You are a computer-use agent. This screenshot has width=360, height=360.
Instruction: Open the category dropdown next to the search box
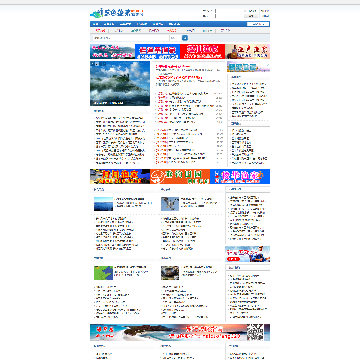pyautogui.click(x=175, y=38)
